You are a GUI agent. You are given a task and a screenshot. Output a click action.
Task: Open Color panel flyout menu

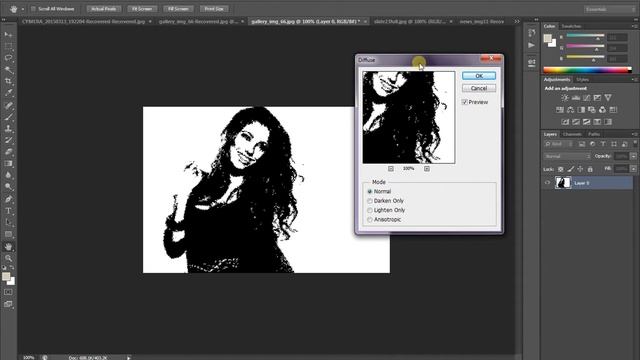[x=634, y=26]
